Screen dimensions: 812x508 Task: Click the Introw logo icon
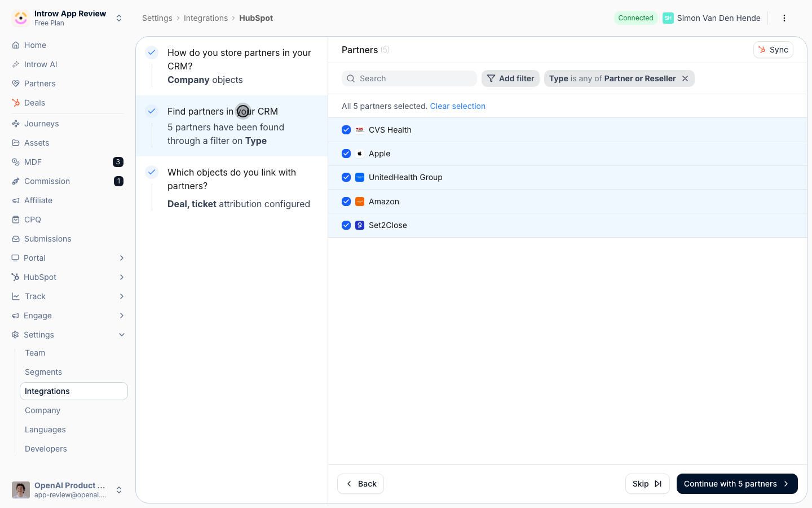click(21, 18)
